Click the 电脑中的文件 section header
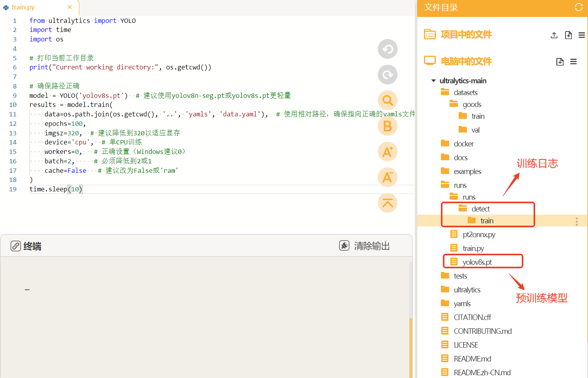The image size is (588, 378). pos(466,61)
